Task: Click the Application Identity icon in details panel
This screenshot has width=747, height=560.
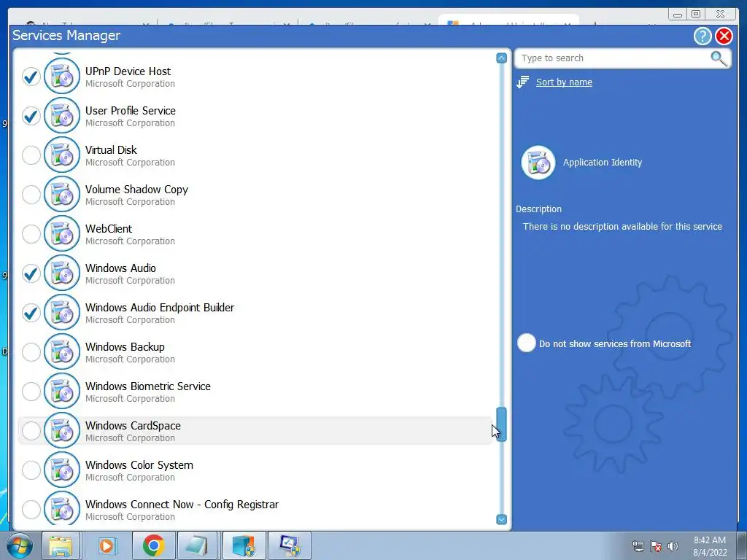Action: 538,163
